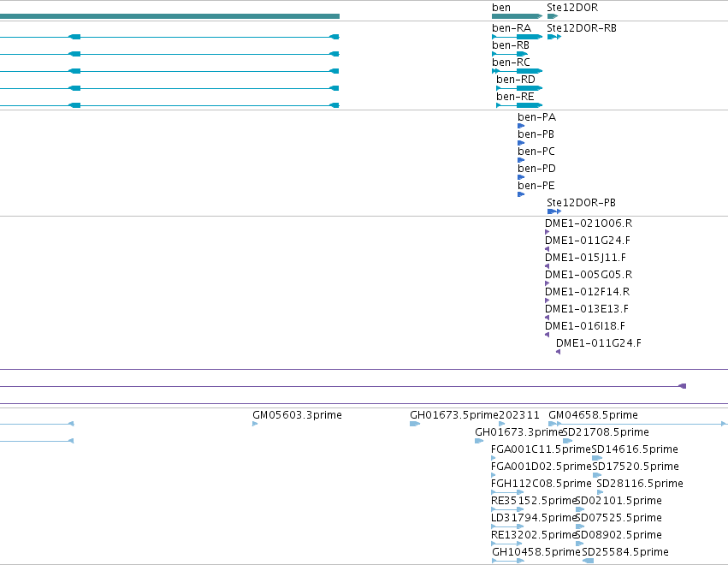Select the ben-RB transcript label
This screenshot has height=565, width=728.
pos(511,45)
